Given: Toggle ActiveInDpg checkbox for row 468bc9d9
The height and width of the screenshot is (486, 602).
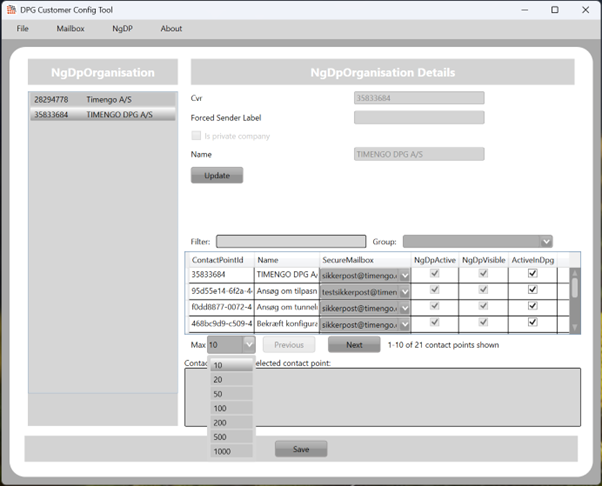Looking at the screenshot, I should (x=533, y=324).
